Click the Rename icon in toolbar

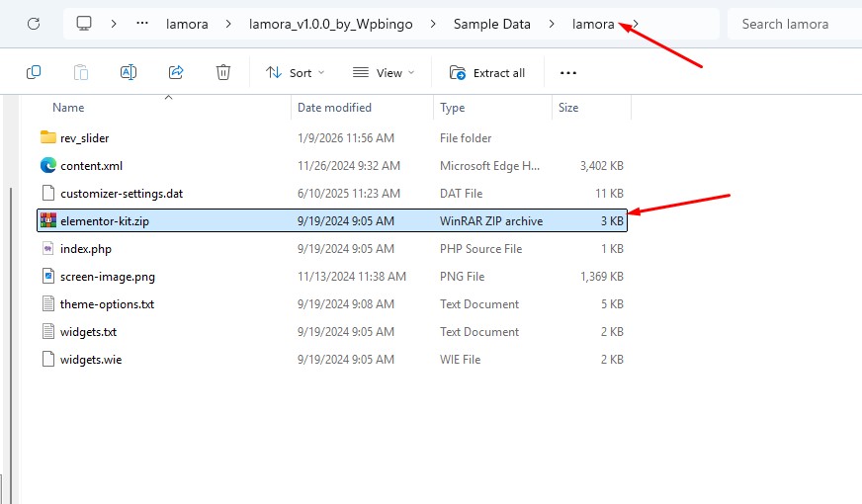click(129, 72)
